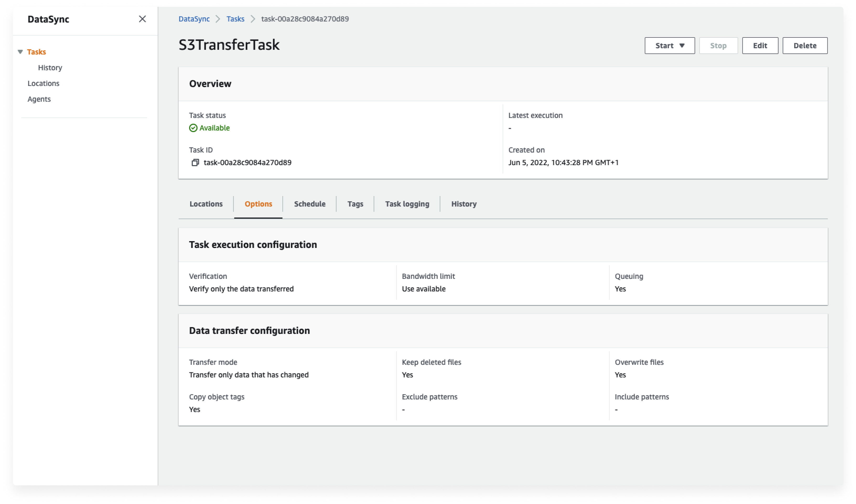The height and width of the screenshot is (504, 856).
Task: Click the Stop button
Action: [x=718, y=46]
